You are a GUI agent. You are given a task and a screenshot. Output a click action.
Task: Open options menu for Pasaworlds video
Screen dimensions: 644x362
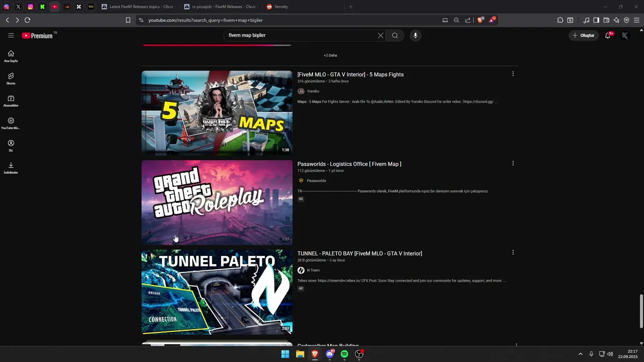(513, 163)
